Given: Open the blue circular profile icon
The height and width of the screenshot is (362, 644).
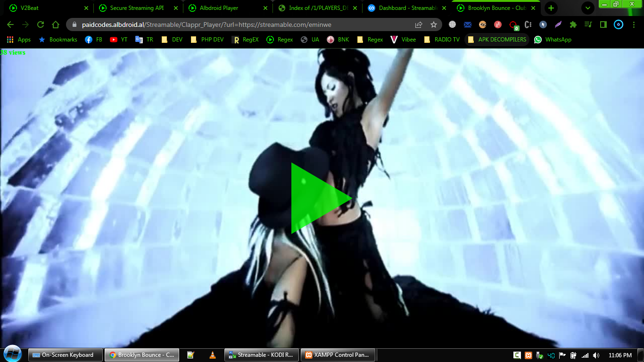Looking at the screenshot, I should pos(619,25).
